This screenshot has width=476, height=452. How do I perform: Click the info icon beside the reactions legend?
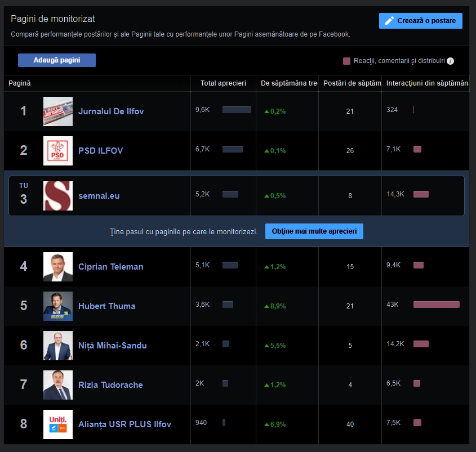tap(451, 61)
